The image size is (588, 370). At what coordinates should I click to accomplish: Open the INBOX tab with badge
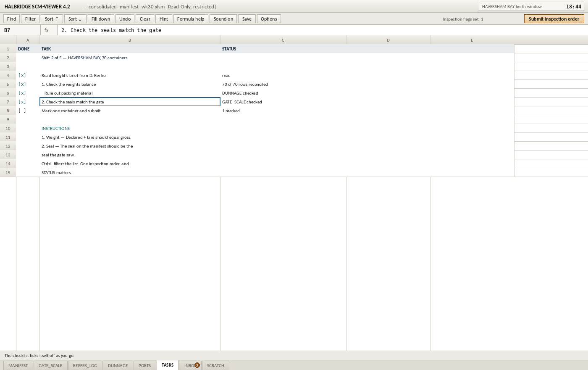(190, 365)
